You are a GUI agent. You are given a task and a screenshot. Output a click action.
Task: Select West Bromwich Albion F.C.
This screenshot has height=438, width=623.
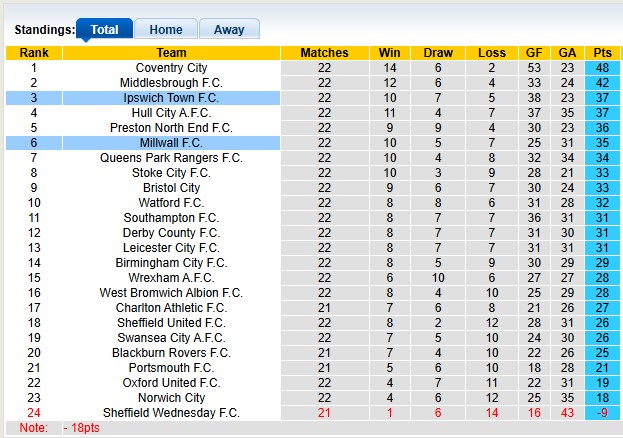(171, 293)
